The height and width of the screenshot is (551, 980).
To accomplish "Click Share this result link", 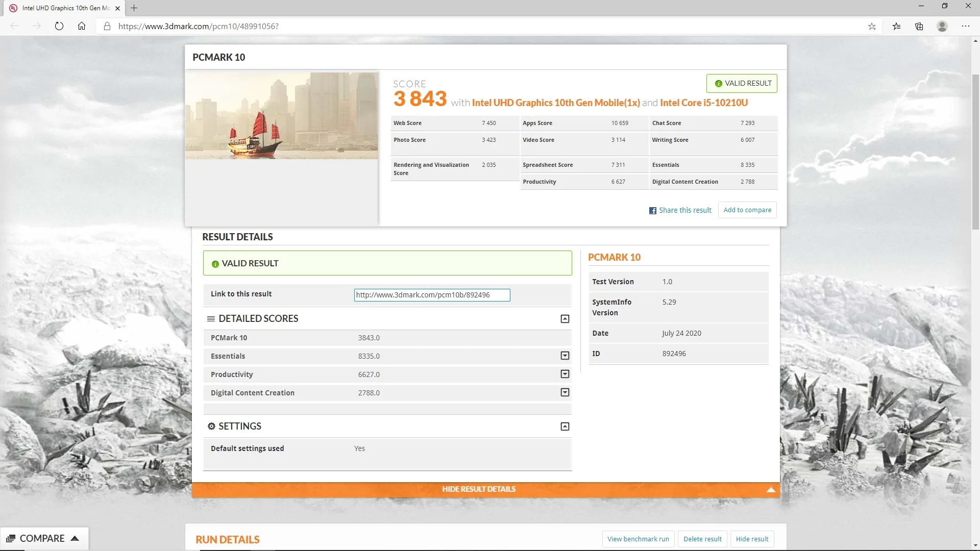I will (x=685, y=210).
